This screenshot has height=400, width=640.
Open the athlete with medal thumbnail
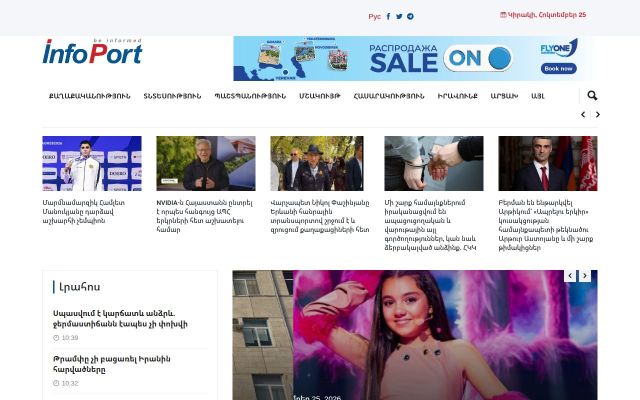coord(92,163)
